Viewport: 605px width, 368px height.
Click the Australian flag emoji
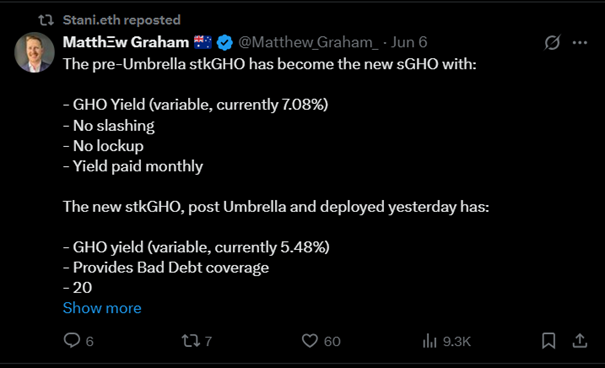[203, 42]
